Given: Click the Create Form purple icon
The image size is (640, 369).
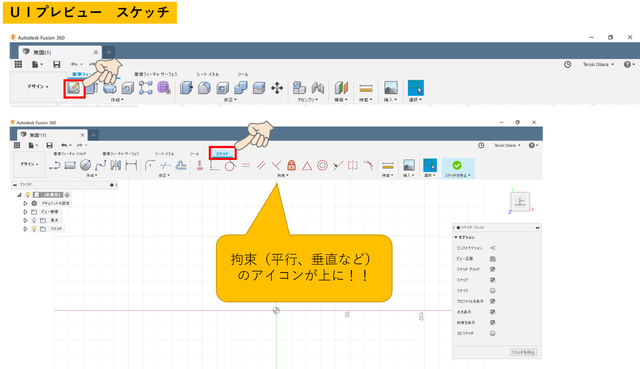Looking at the screenshot, I should click(164, 87).
